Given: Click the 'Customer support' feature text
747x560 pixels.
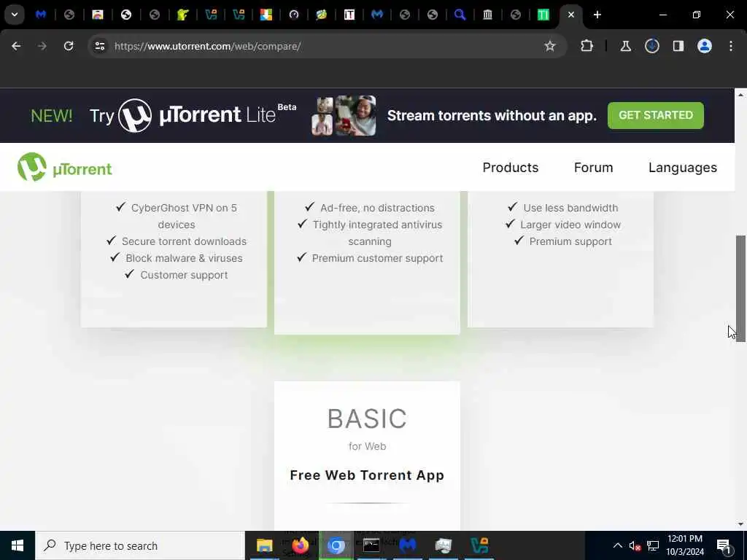Looking at the screenshot, I should pyautogui.click(x=184, y=275).
